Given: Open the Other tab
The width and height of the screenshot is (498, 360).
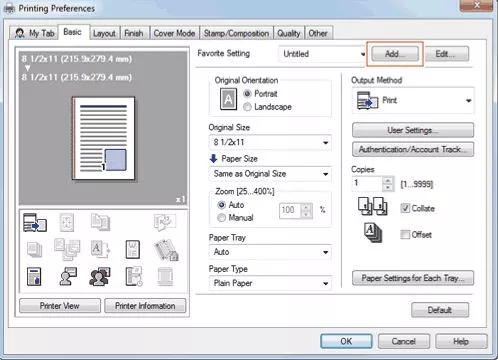Looking at the screenshot, I should tap(318, 33).
